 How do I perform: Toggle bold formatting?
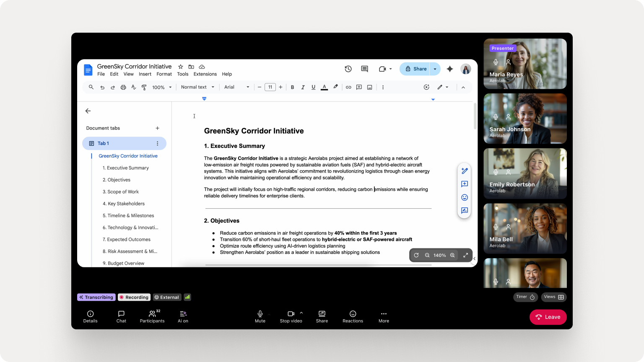[x=292, y=87]
